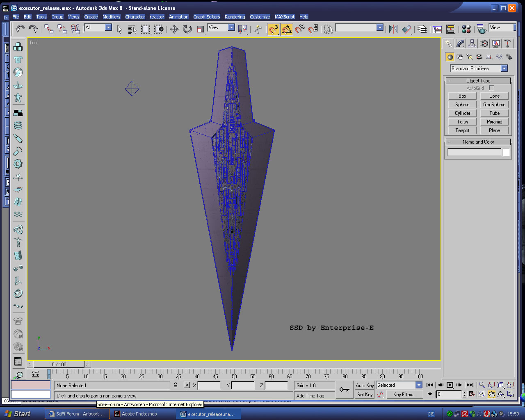Open the Motion command panel tab
This screenshot has width=525, height=420.
(x=484, y=43)
